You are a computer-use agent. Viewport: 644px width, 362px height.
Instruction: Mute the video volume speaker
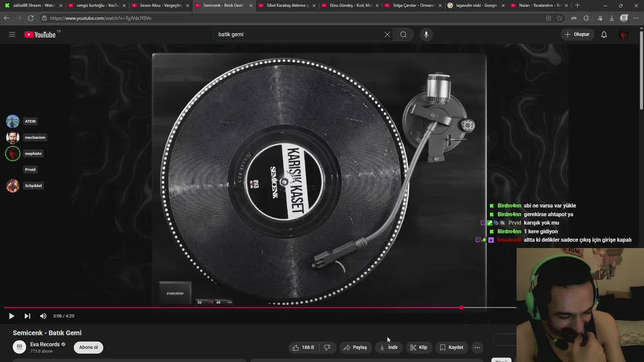[43, 316]
